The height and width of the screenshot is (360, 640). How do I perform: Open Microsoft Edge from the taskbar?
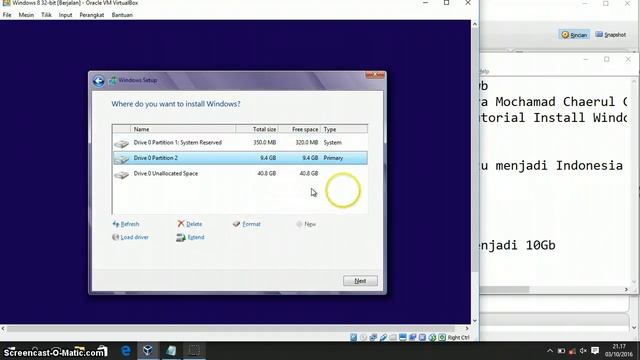coord(126,351)
